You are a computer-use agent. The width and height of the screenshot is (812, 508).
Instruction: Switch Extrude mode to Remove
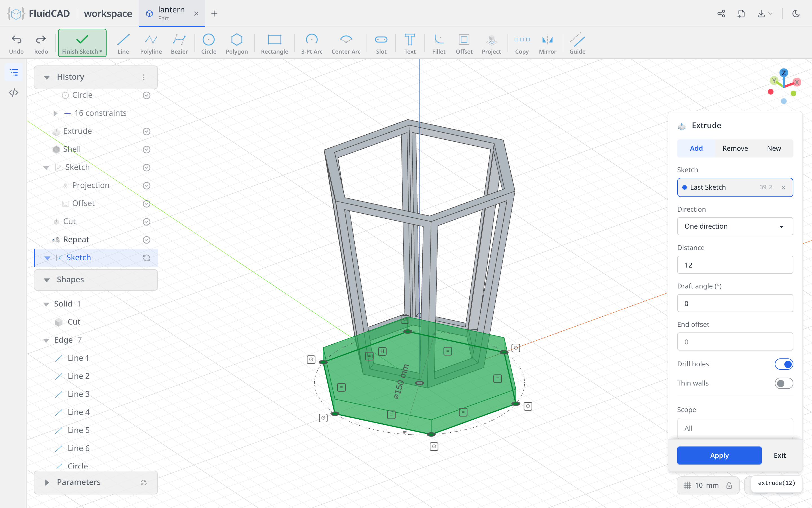735,148
